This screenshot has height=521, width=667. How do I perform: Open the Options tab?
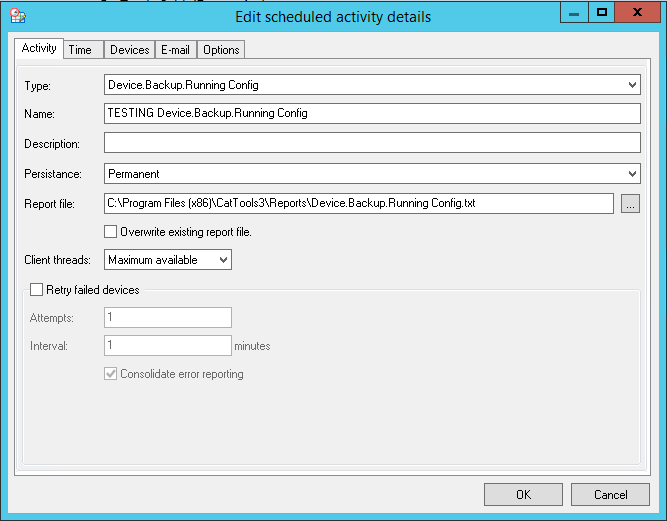(221, 50)
